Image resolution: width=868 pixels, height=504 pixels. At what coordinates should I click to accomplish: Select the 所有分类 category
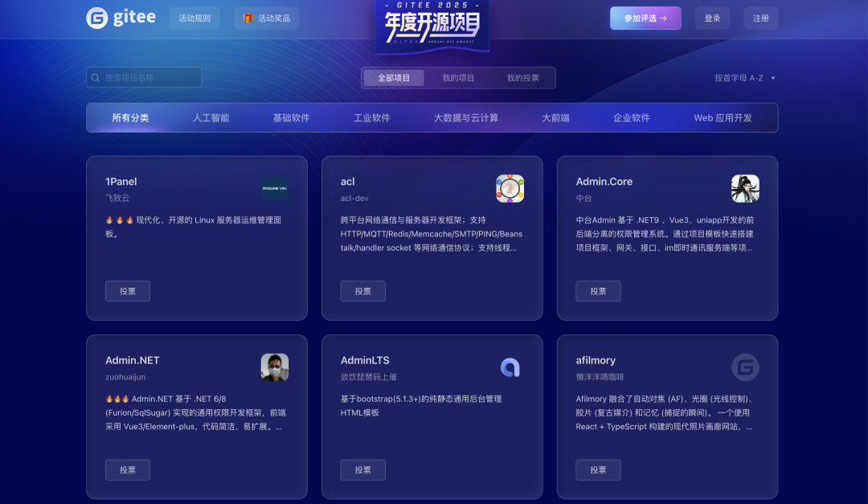[x=131, y=118]
